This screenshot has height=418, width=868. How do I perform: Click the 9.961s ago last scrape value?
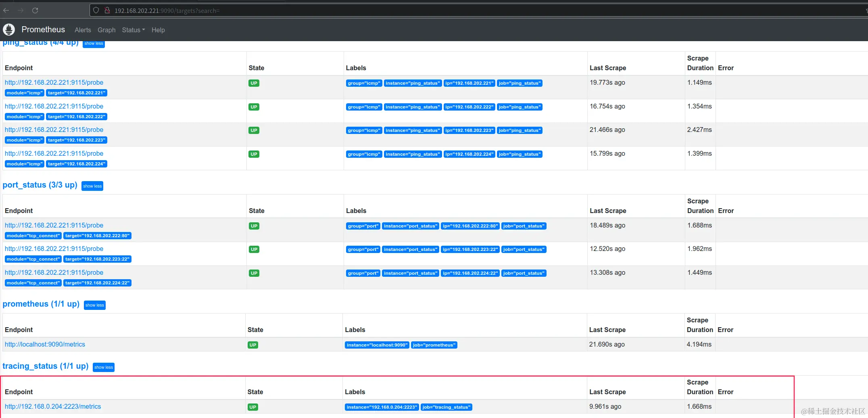(605, 406)
